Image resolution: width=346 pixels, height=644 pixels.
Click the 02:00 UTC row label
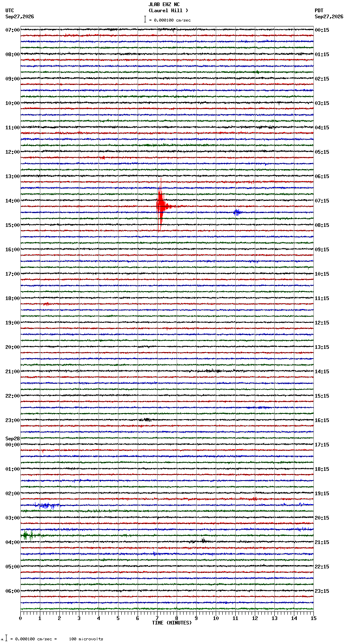(x=13, y=494)
